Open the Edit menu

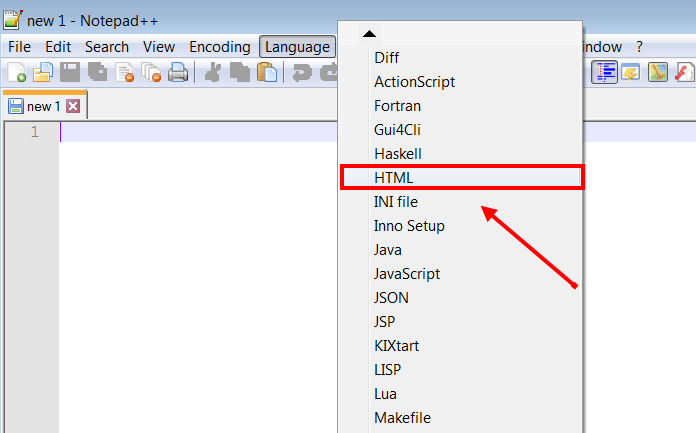pos(58,47)
